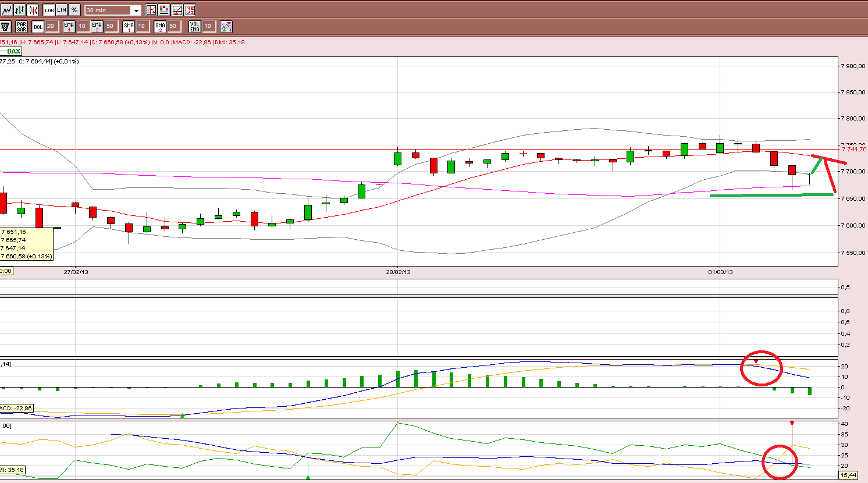Toggle the VOL EMA indicator
The height and width of the screenshot is (483, 868).
coord(195,26)
